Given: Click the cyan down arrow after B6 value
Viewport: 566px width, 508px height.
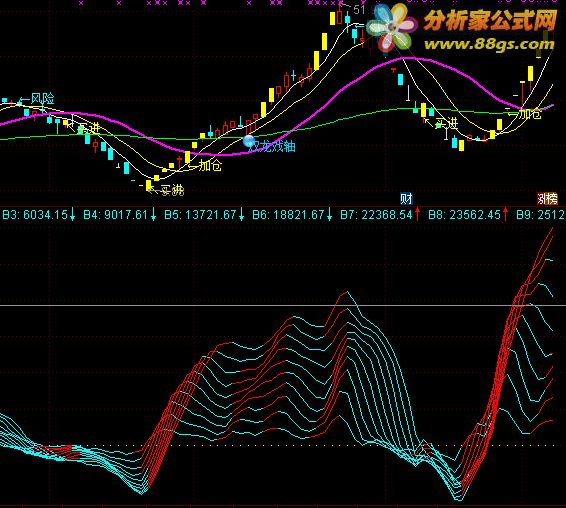Looking at the screenshot, I should pyautogui.click(x=330, y=214).
